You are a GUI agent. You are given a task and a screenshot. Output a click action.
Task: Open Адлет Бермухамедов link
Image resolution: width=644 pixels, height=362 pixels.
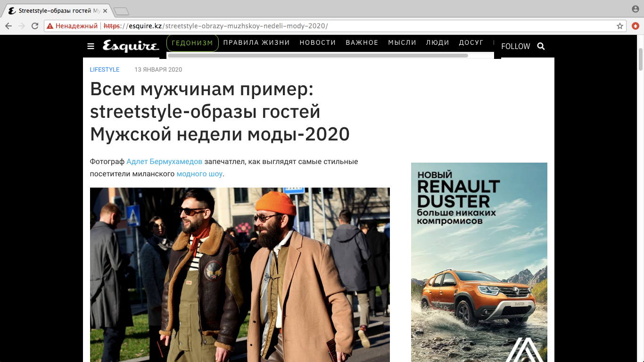point(164,162)
